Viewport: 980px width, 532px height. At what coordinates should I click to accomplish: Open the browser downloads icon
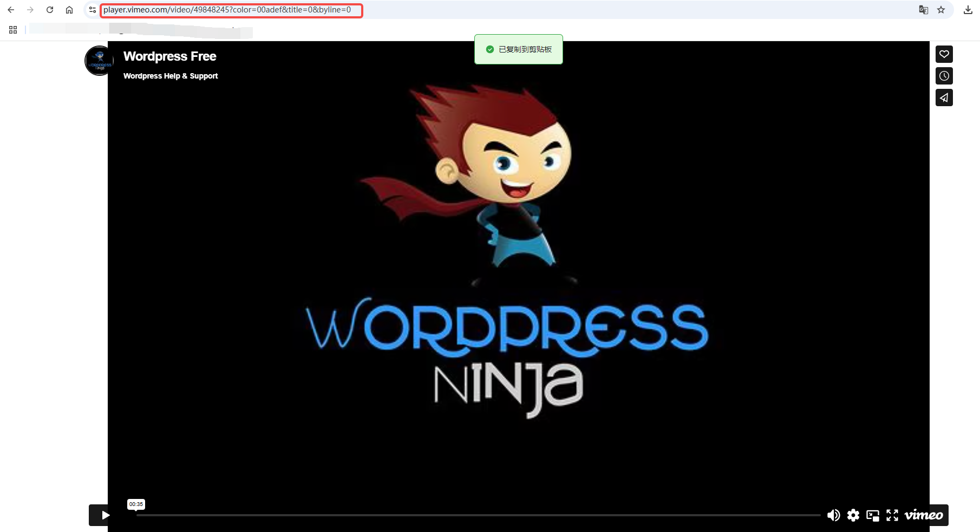[968, 10]
